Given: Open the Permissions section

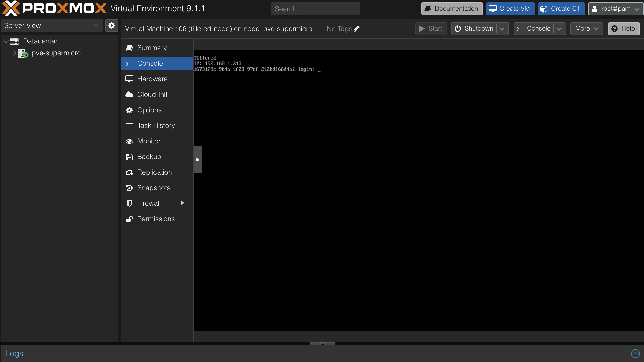Looking at the screenshot, I should coord(157,219).
